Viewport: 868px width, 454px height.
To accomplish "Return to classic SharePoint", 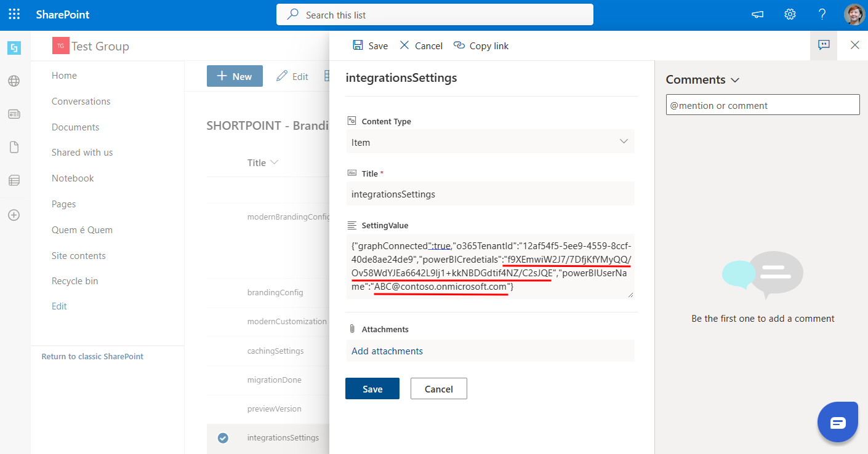I will [x=92, y=356].
